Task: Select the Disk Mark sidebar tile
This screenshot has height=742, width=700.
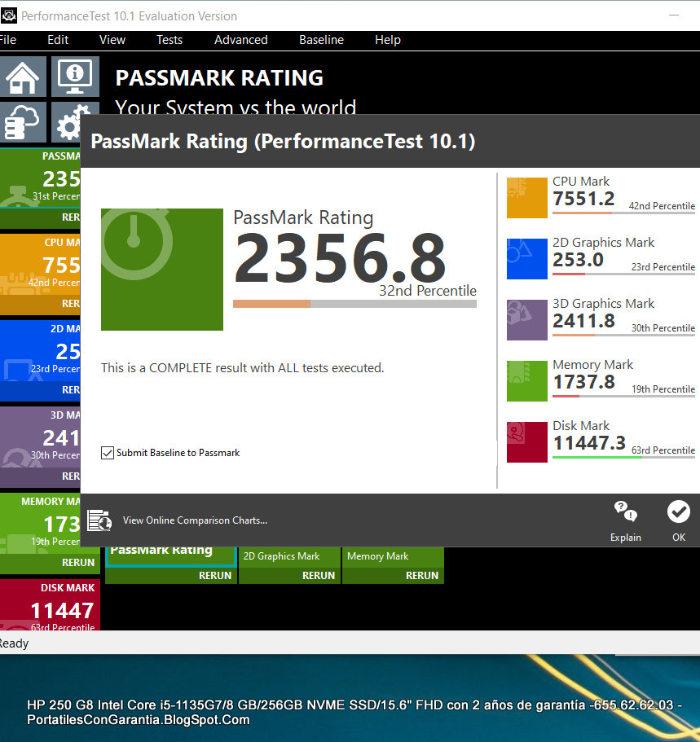Action: [x=50, y=605]
